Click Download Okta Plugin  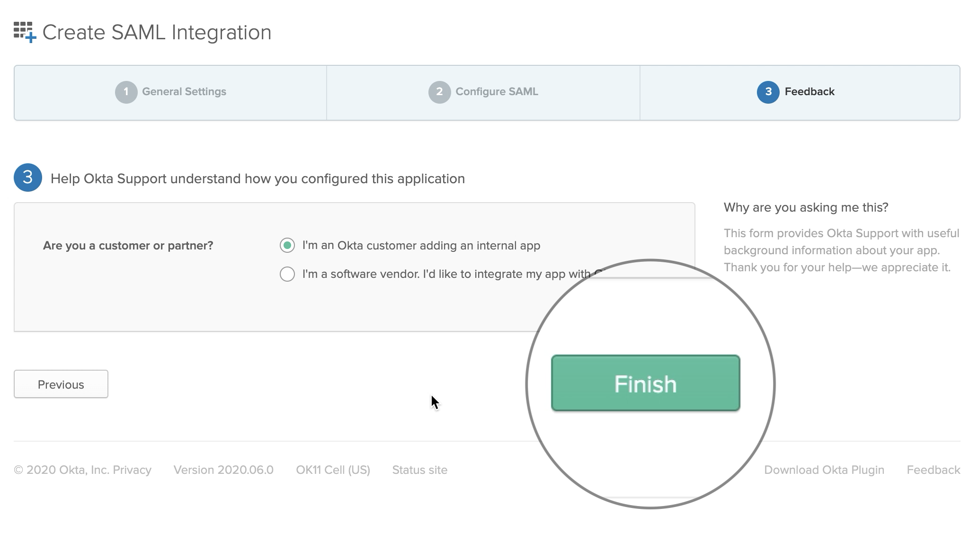[824, 470]
